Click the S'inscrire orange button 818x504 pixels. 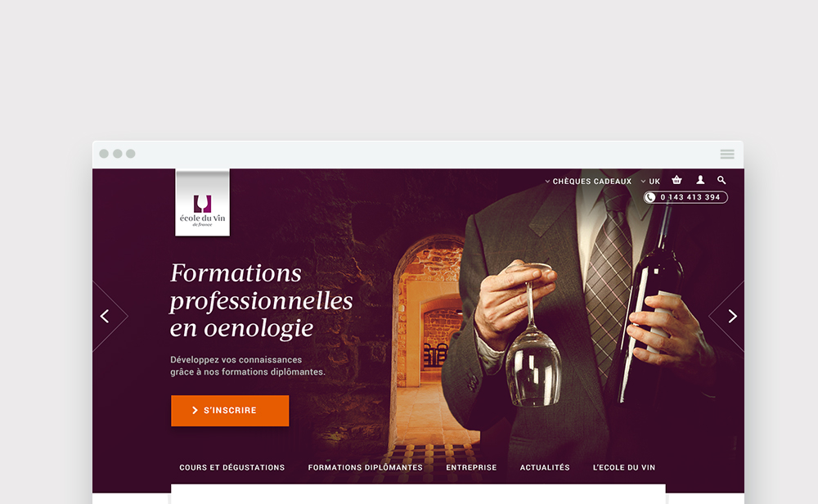(230, 411)
